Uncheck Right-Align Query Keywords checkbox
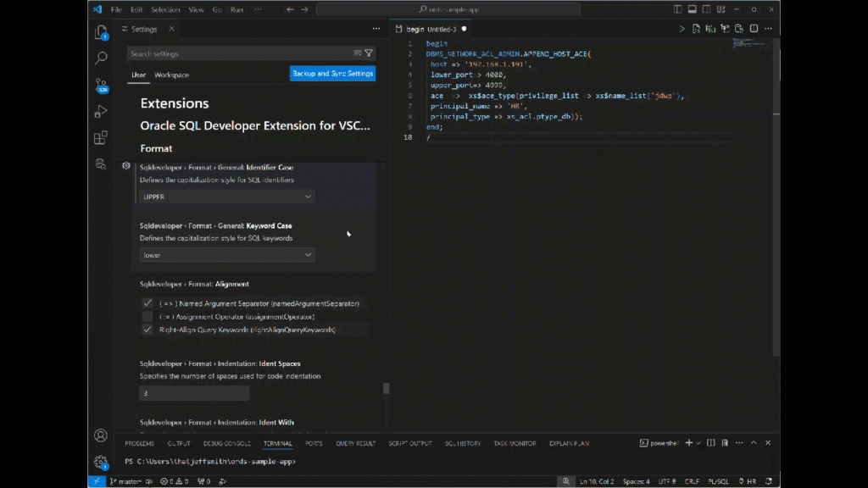Screen dimensions: 868x488 [x=147, y=330]
